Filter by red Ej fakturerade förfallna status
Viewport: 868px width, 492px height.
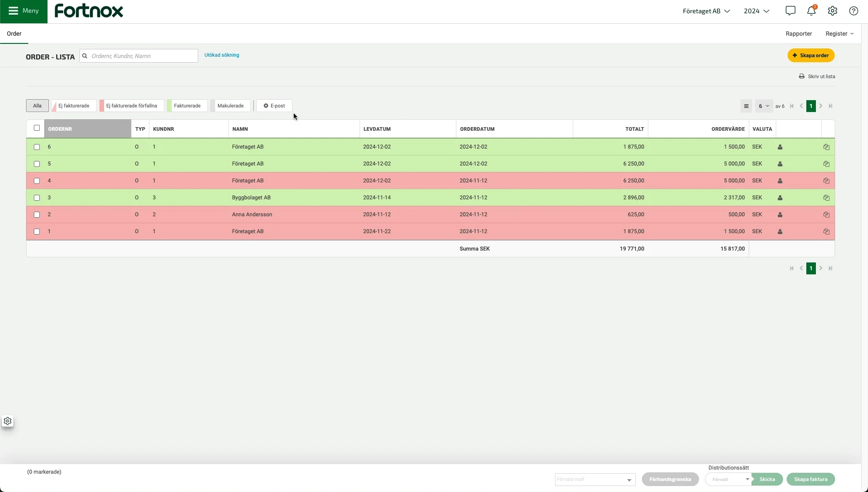132,106
